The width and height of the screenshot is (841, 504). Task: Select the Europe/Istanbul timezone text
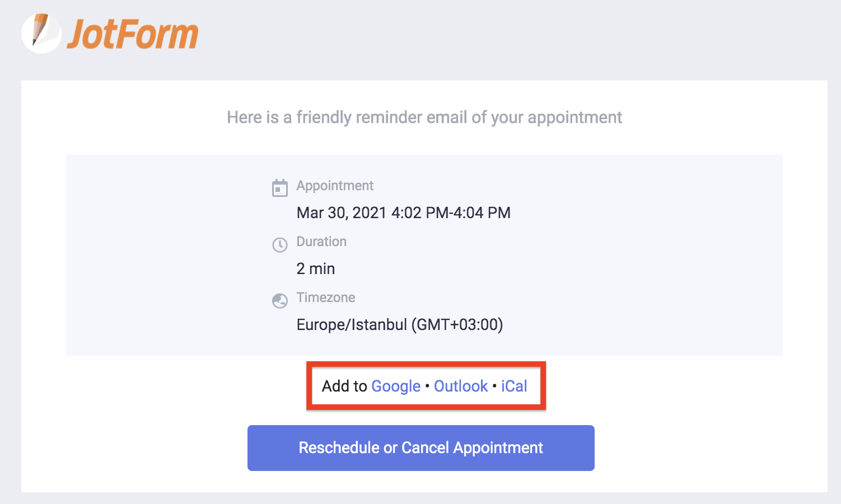pos(352,325)
